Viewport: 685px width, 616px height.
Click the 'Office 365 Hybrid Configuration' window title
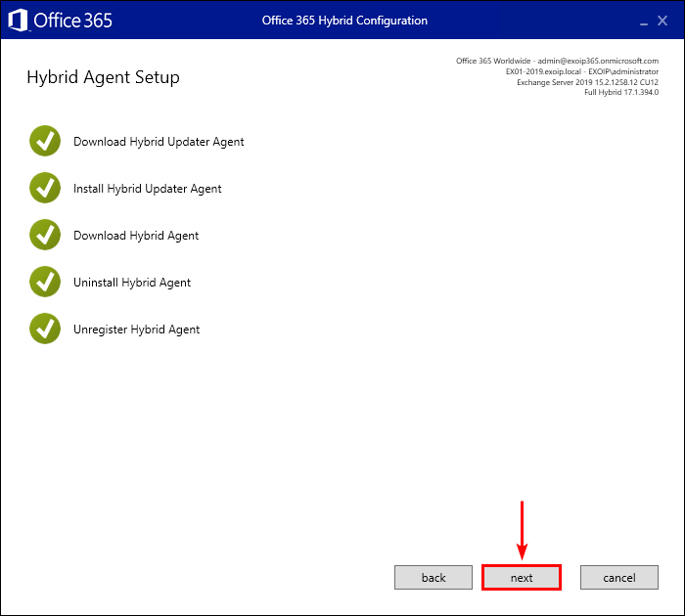click(x=344, y=21)
